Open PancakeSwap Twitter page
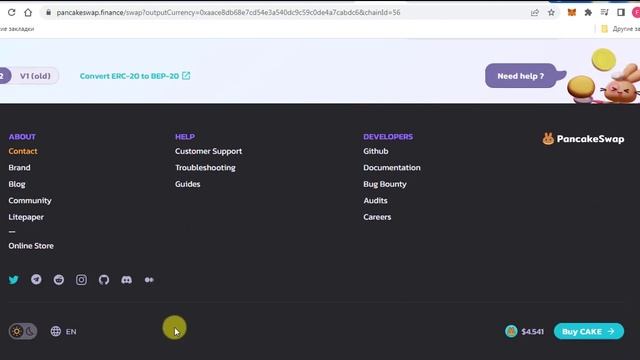 pyautogui.click(x=14, y=280)
